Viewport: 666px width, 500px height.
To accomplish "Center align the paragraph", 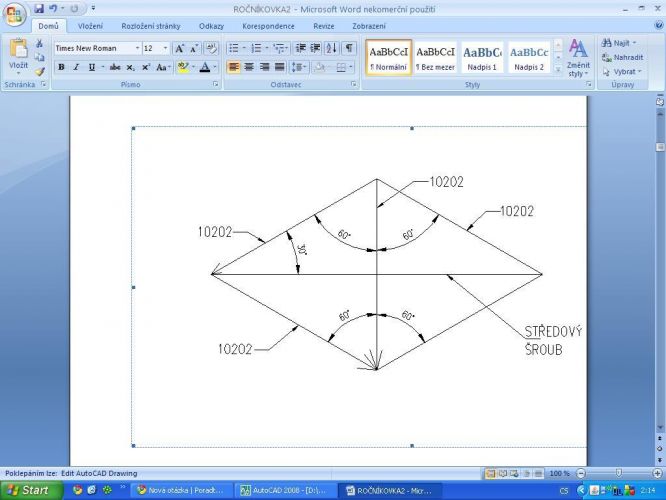I will [249, 67].
